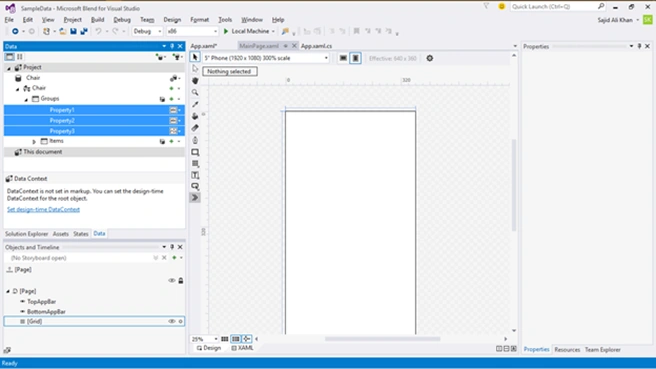Click the notifications flag icon
Screen dimensions: 656x369
click(486, 6)
